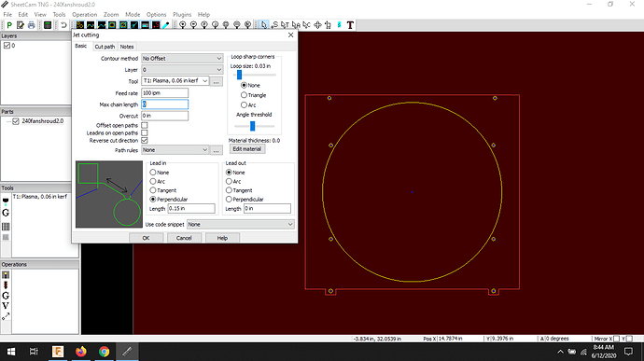Click the cyan pen toolbar icon

[x=166, y=25]
